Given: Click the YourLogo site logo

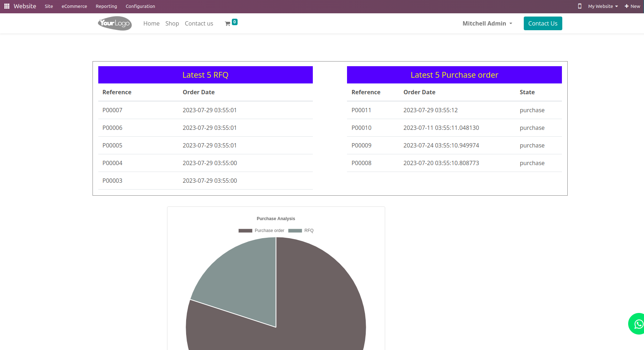Looking at the screenshot, I should (115, 23).
